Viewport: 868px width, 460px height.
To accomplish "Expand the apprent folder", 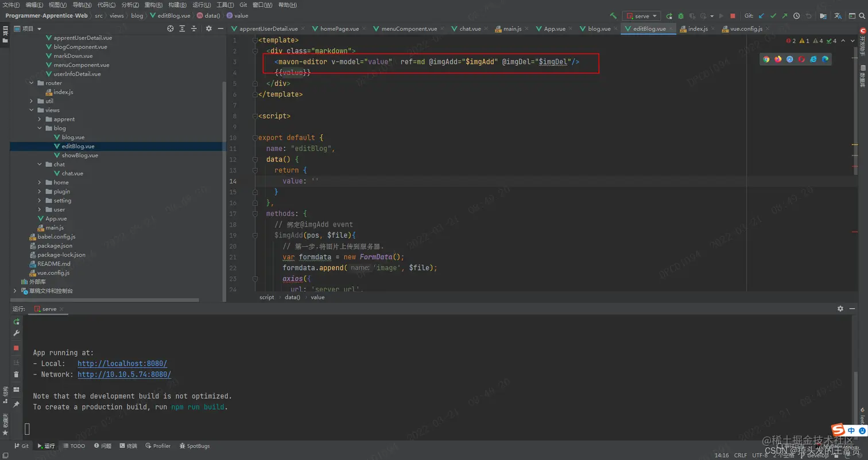I will click(x=40, y=119).
